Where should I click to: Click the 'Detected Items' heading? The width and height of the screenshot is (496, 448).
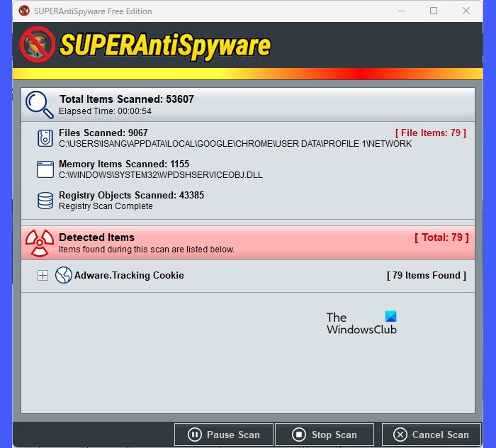tap(96, 237)
